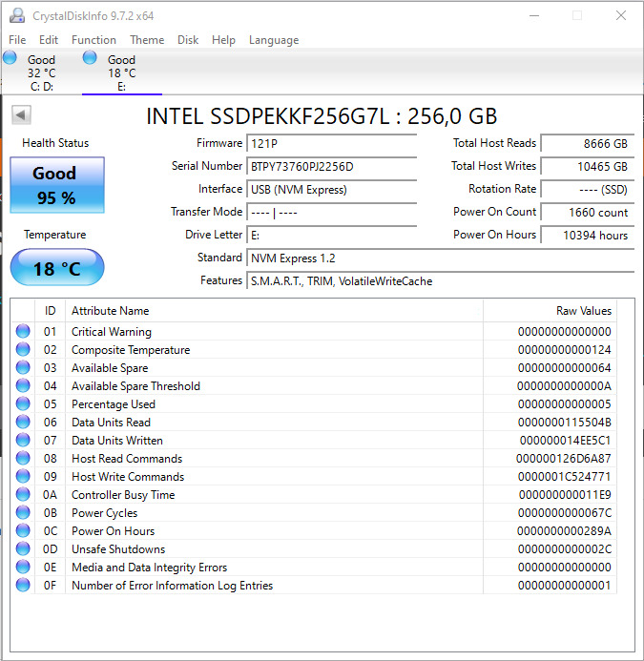Click status orb of Data Units Read row

tap(23, 422)
